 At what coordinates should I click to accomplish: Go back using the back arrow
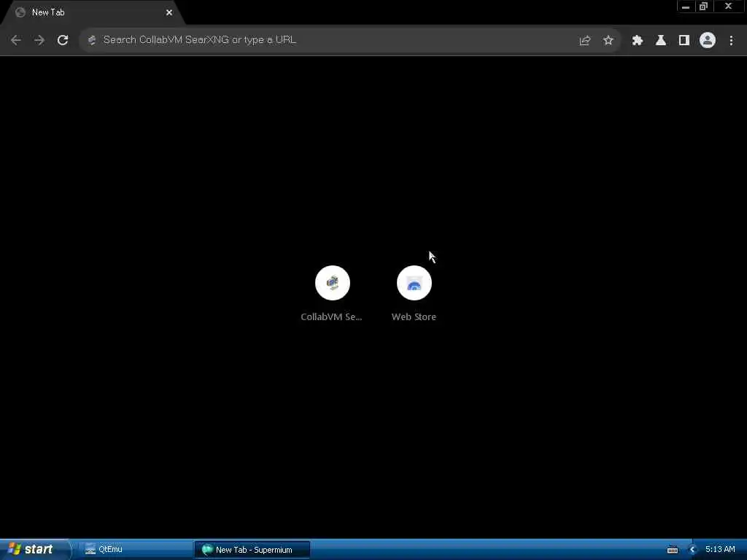click(16, 40)
